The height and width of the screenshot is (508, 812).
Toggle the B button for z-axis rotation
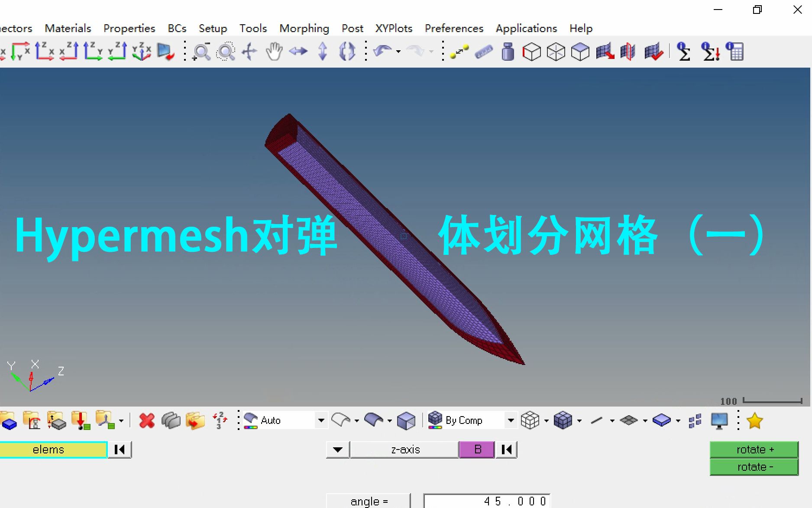coord(476,449)
